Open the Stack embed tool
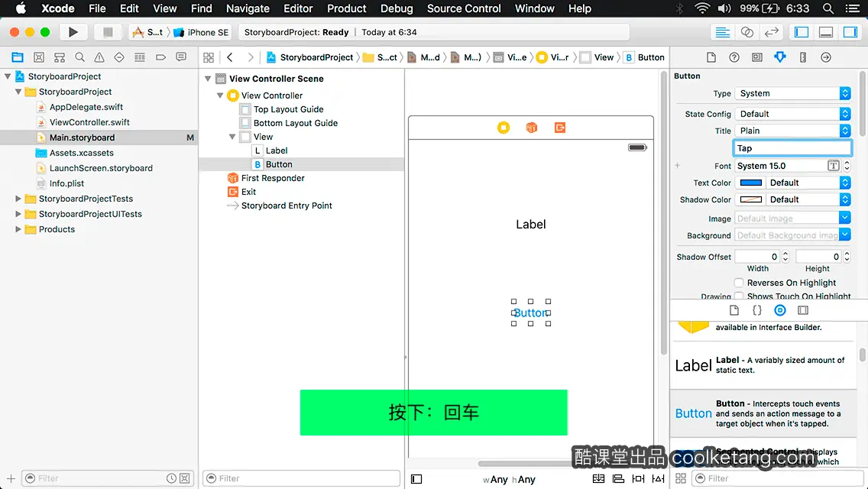868x489 pixels. (598, 478)
